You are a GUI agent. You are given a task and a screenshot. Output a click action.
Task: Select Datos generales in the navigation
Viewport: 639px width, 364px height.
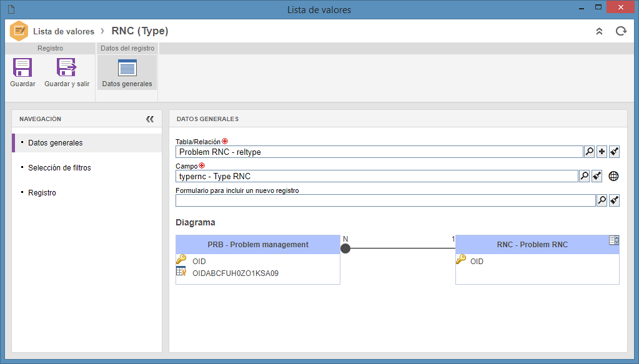coord(87,143)
